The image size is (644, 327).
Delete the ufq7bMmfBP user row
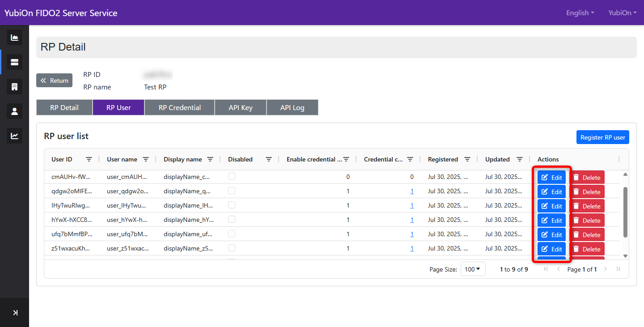point(587,234)
